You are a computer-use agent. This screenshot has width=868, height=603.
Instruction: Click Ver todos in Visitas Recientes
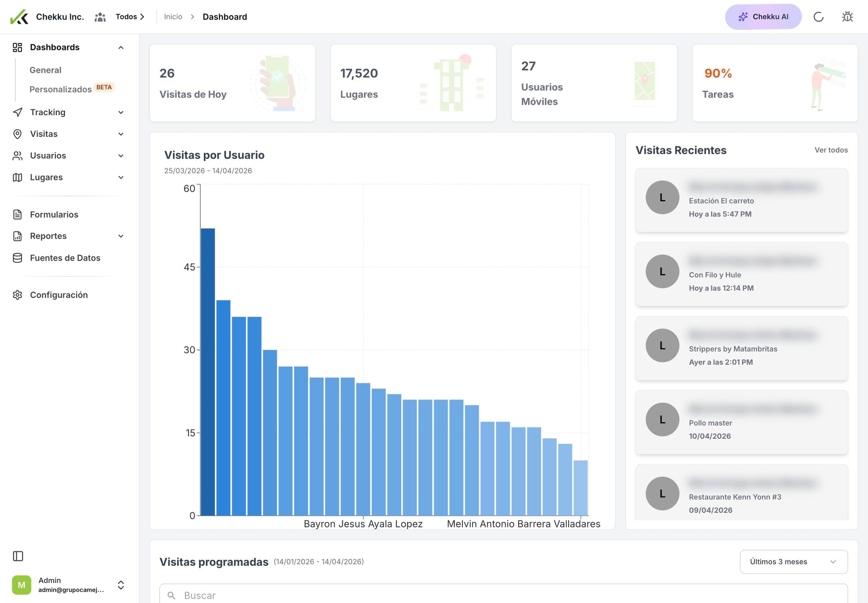831,150
